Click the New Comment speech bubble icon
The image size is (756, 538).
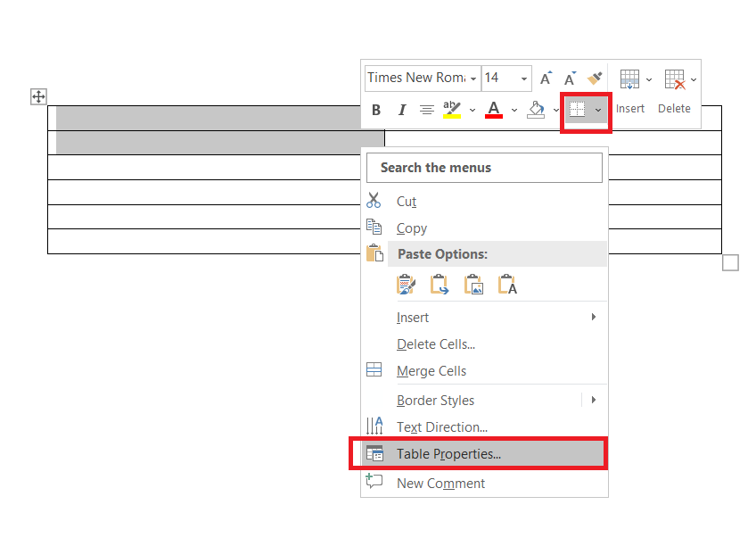pyautogui.click(x=374, y=481)
